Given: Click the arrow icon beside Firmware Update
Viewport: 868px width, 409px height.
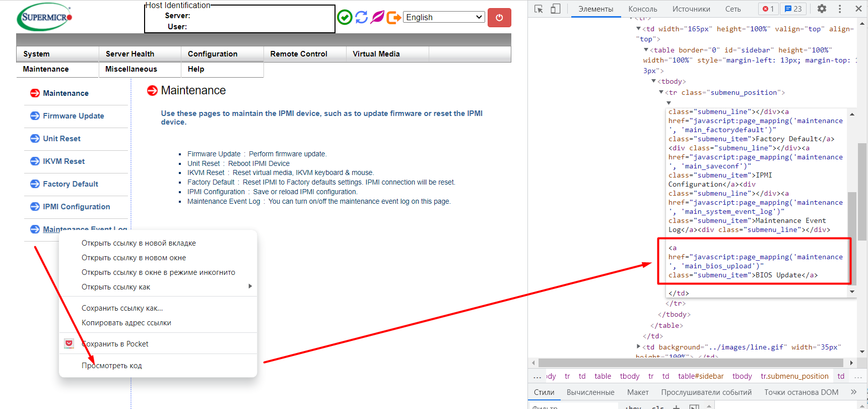Looking at the screenshot, I should 35,115.
